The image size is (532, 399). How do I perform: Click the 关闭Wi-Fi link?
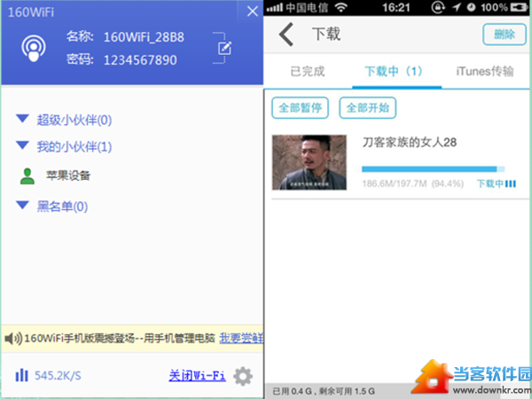197,376
